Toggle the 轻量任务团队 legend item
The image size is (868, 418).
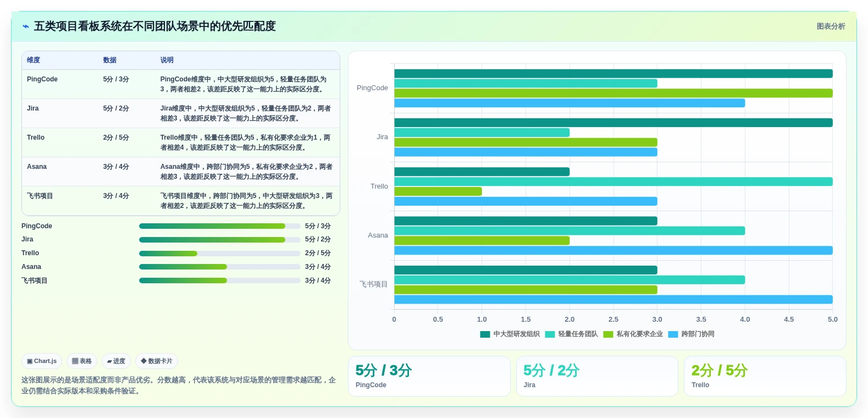pos(571,334)
